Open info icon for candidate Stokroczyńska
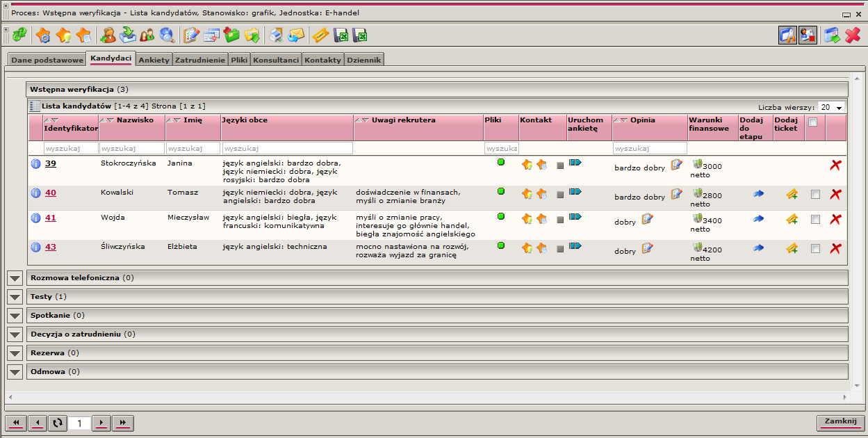 [x=36, y=164]
